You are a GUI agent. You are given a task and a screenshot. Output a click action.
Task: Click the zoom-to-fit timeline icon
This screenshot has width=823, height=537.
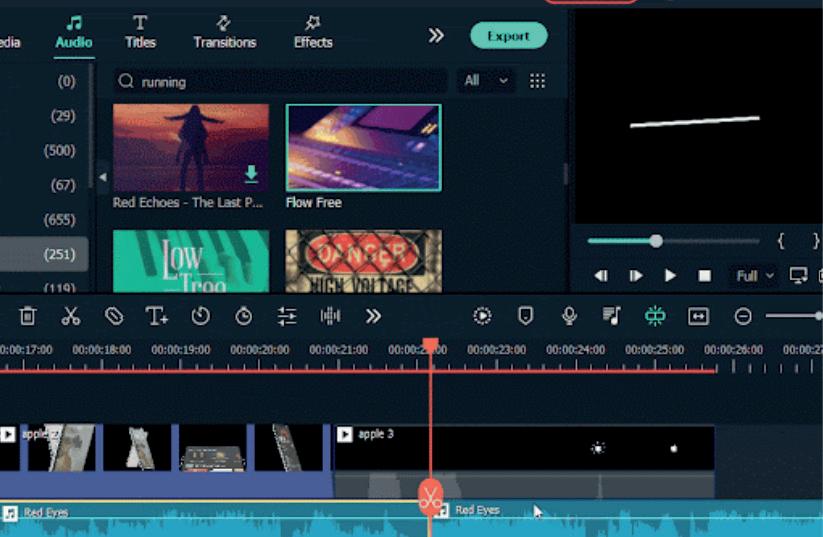coord(699,316)
